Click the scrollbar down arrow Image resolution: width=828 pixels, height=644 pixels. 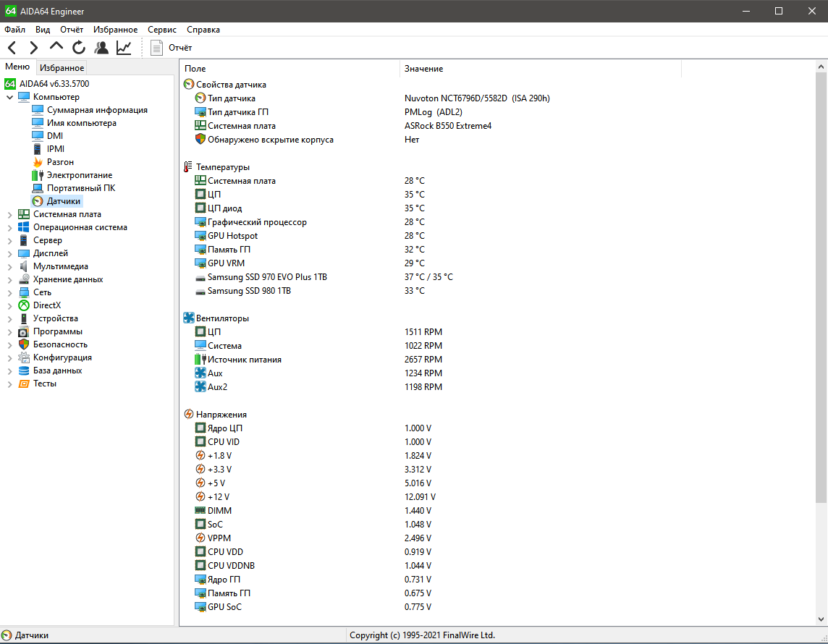point(821,619)
